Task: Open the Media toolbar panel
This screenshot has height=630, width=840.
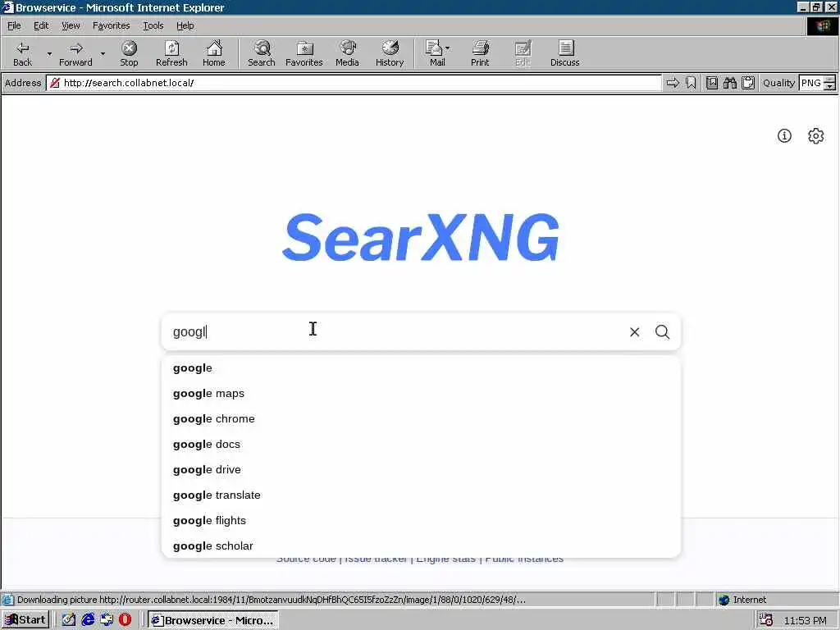Action: click(347, 53)
